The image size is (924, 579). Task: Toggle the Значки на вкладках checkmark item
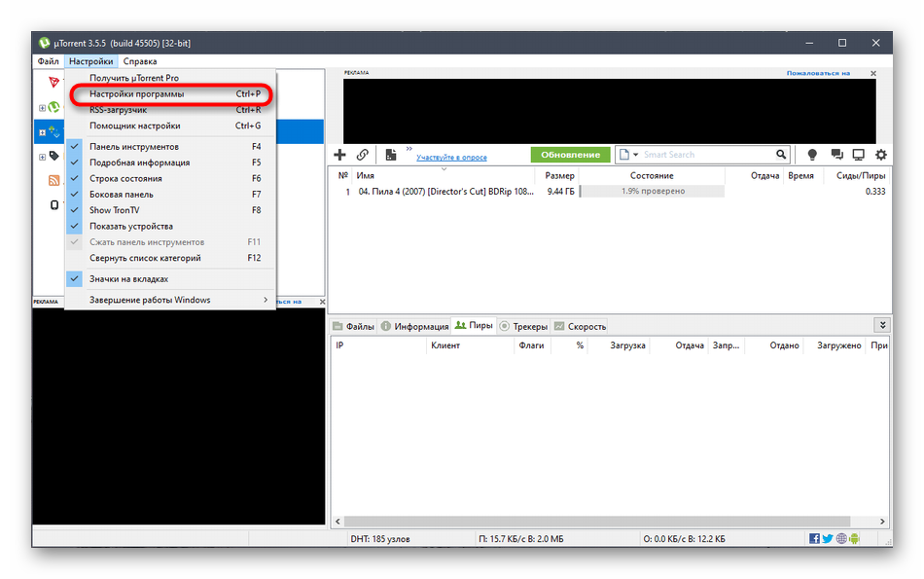click(170, 279)
